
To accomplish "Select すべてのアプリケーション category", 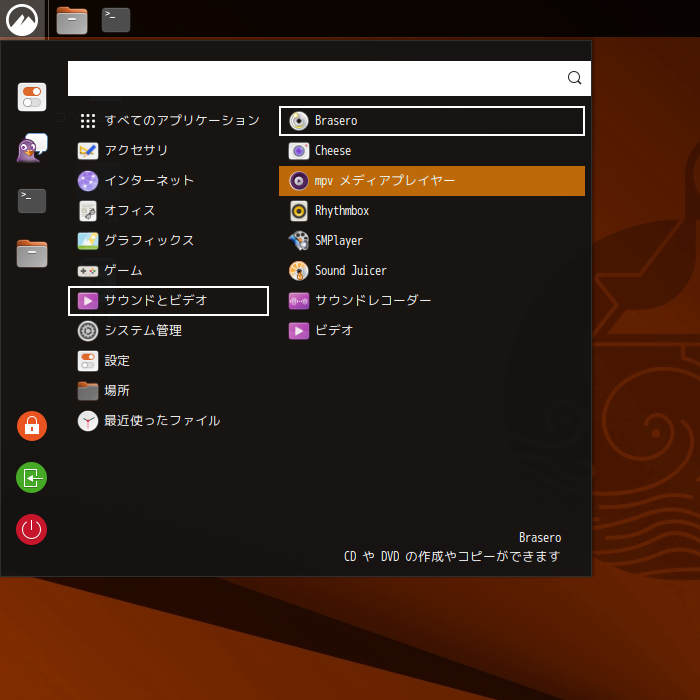I will (168, 121).
